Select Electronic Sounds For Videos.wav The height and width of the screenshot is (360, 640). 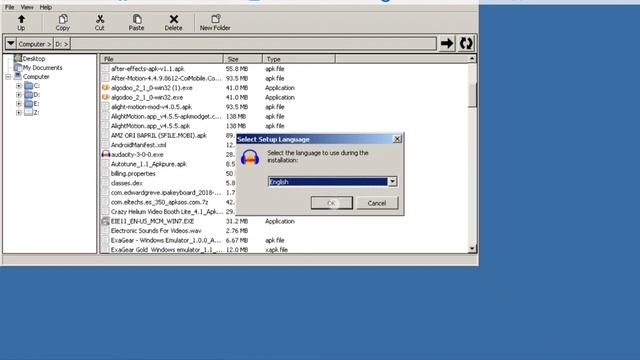tap(156, 231)
